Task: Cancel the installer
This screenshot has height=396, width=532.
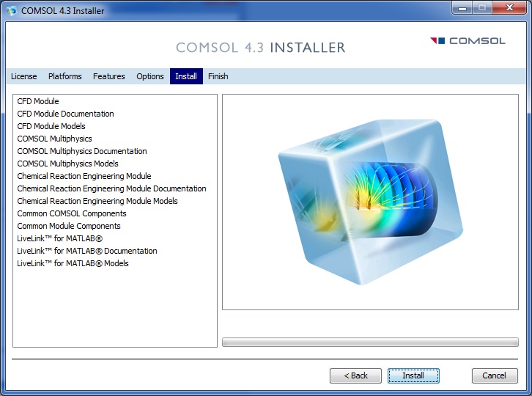Action: [x=495, y=375]
